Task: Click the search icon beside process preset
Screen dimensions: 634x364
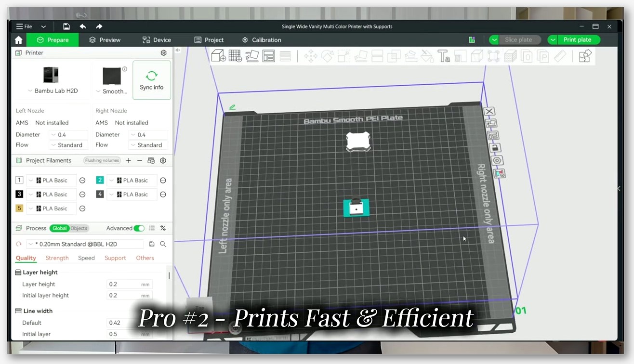Action: [163, 244]
